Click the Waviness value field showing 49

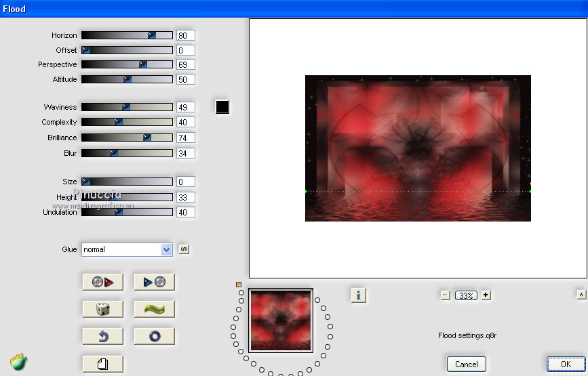[186, 107]
